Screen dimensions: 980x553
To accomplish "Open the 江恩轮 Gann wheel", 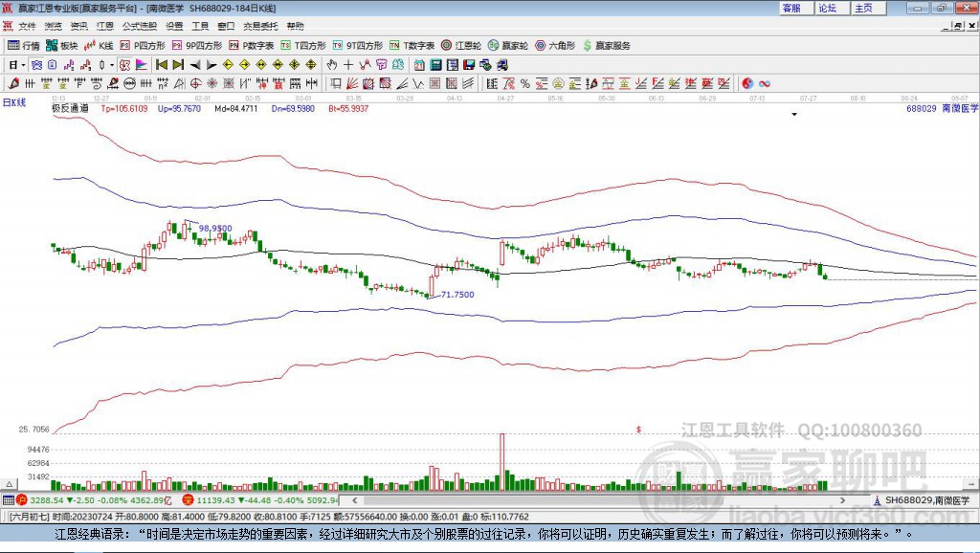I will click(461, 46).
